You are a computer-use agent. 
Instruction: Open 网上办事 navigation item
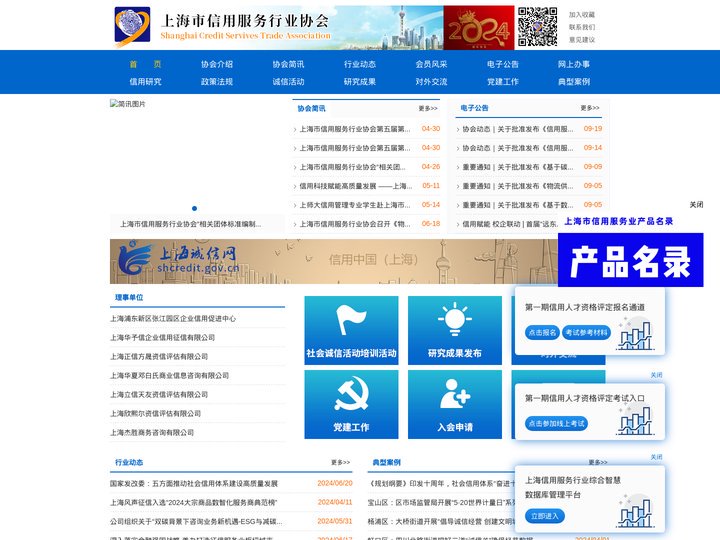pyautogui.click(x=574, y=64)
